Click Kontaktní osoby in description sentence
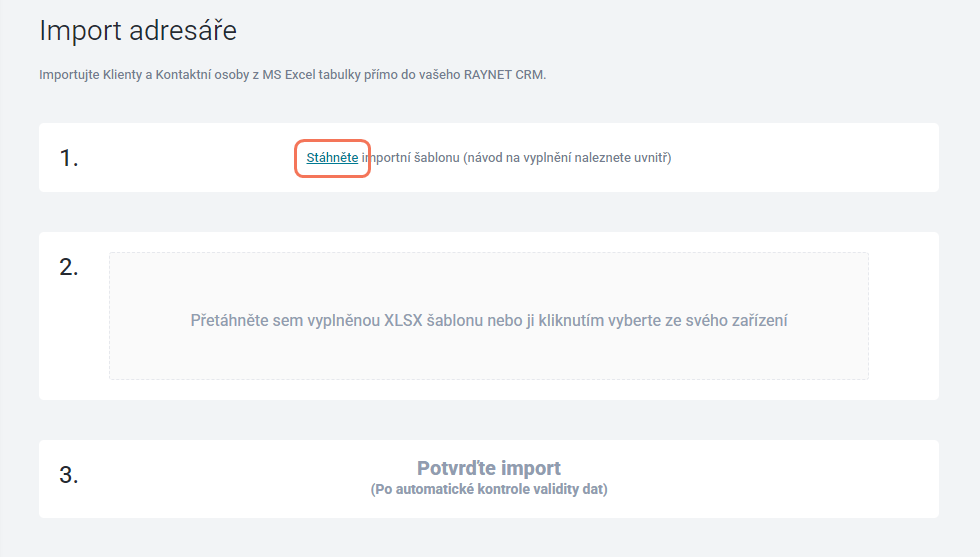The height and width of the screenshot is (557, 980). pyautogui.click(x=202, y=74)
